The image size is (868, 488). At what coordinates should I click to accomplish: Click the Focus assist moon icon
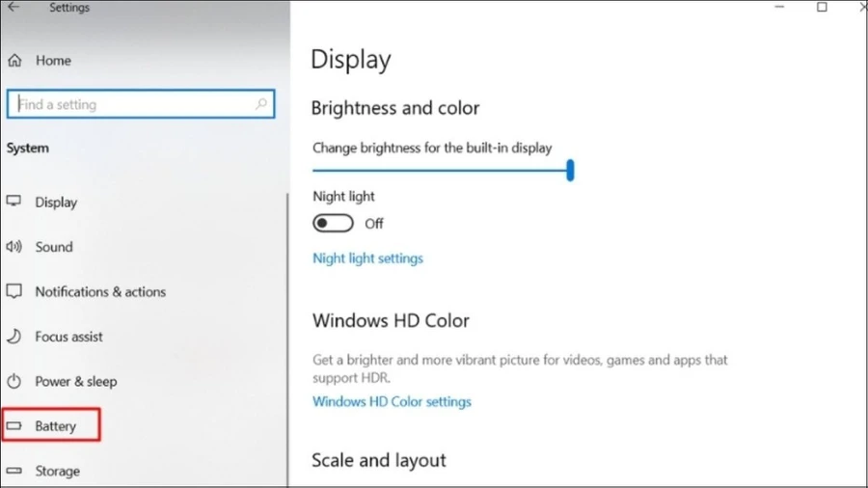click(x=14, y=336)
